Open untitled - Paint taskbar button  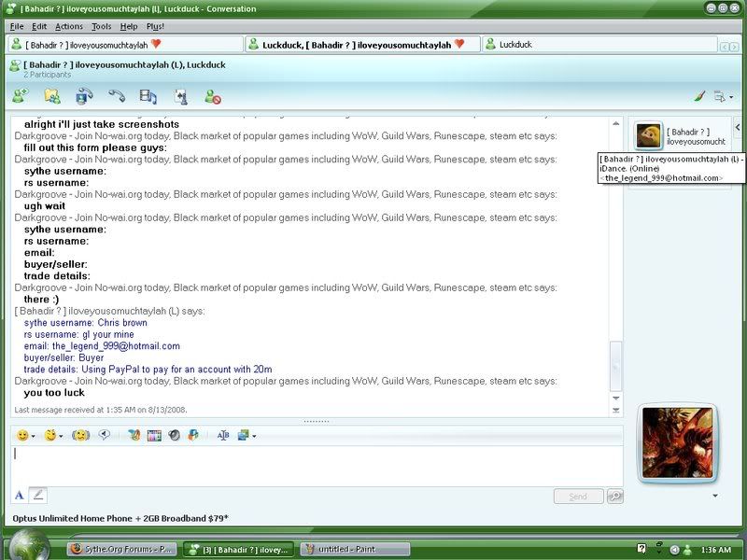coord(355,549)
